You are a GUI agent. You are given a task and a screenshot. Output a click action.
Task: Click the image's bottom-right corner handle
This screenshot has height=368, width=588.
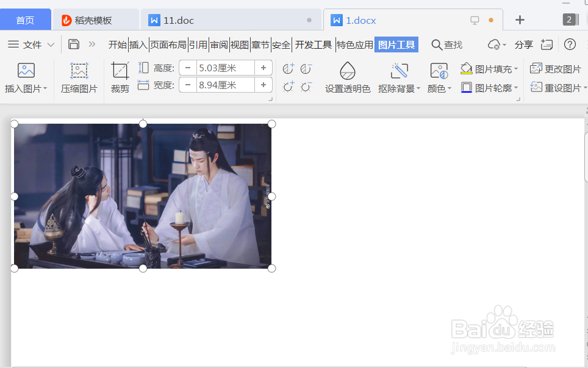[x=272, y=268]
